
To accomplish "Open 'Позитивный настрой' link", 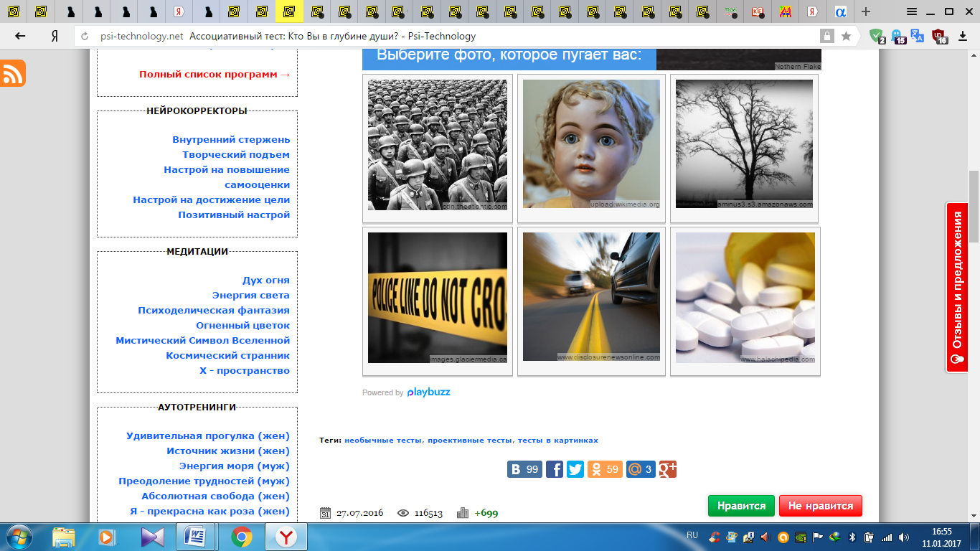I will 234,215.
